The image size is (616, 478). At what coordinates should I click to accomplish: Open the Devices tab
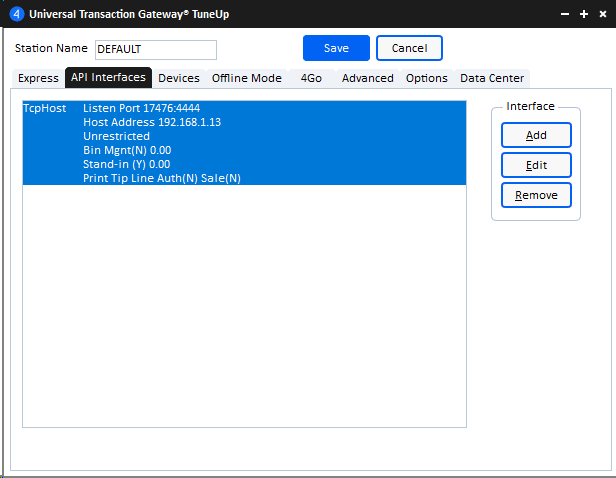(179, 78)
